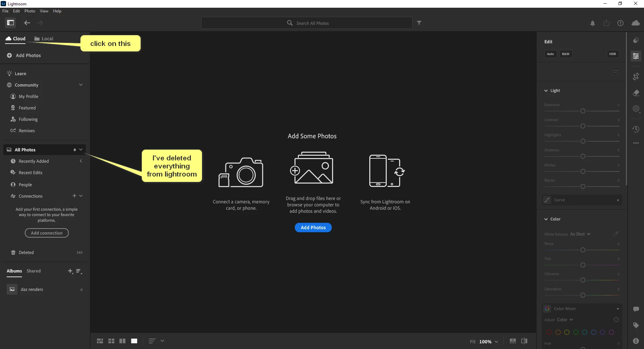
Task: Open cloud sync status icon
Action: click(636, 23)
